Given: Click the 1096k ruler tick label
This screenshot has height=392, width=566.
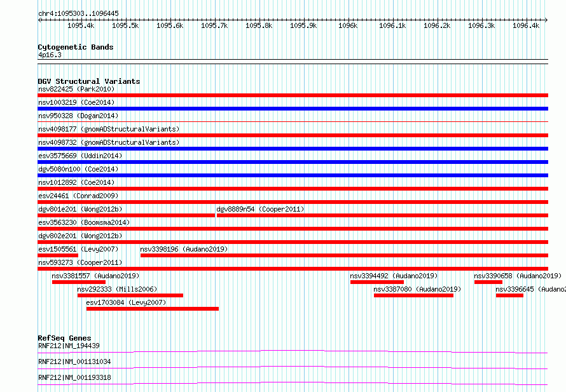Looking at the screenshot, I should point(348,25).
